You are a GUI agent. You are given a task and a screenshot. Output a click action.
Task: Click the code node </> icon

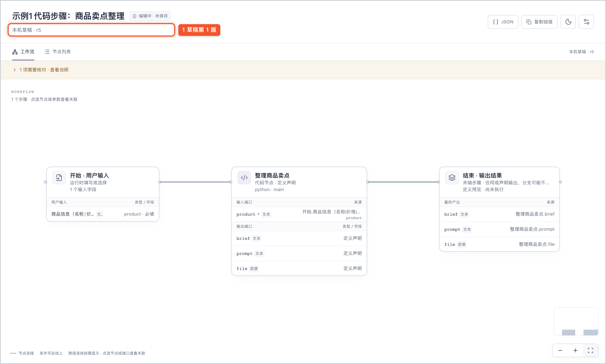pos(244,178)
